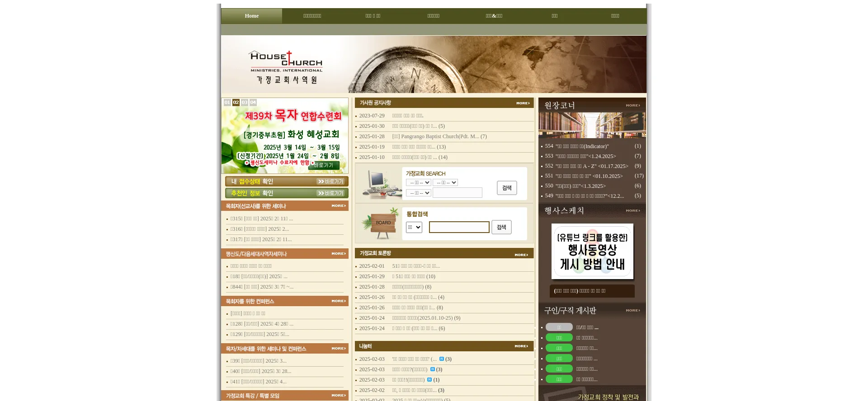Open conference post 128
The width and height of the screenshot is (868, 401).
pos(262,324)
